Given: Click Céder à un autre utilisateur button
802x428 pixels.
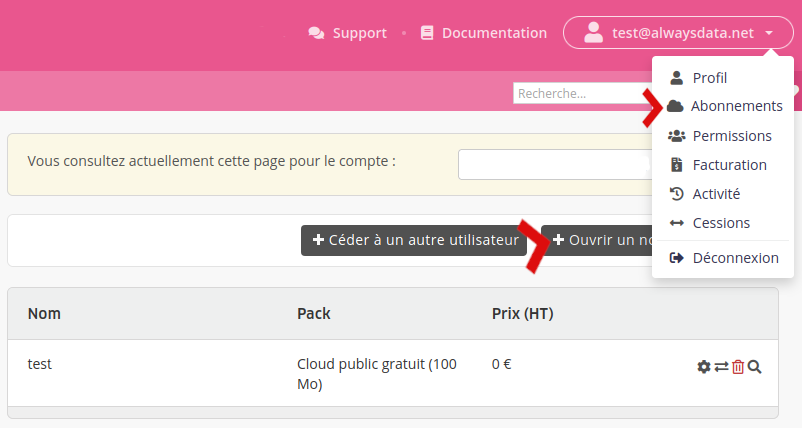Looking at the screenshot, I should [414, 240].
